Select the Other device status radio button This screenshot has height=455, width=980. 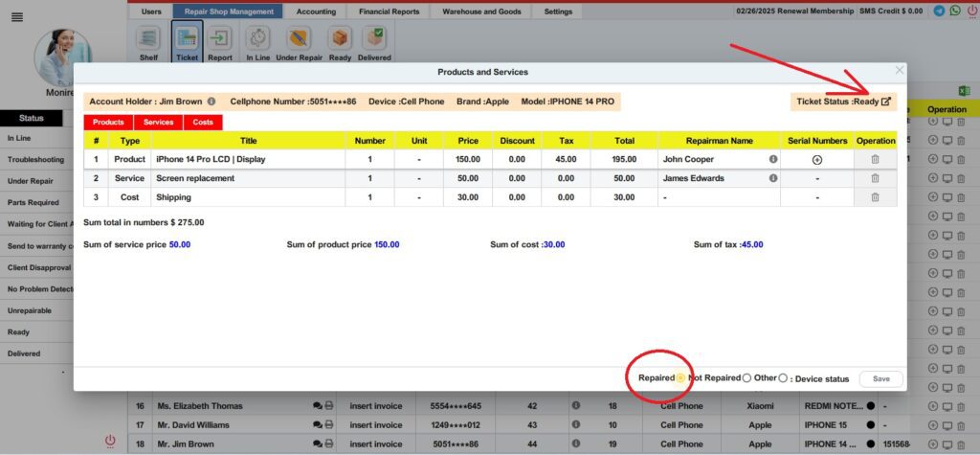783,378
